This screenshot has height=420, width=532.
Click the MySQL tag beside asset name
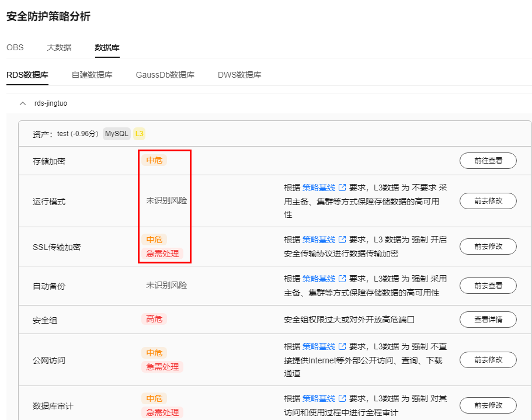click(117, 134)
